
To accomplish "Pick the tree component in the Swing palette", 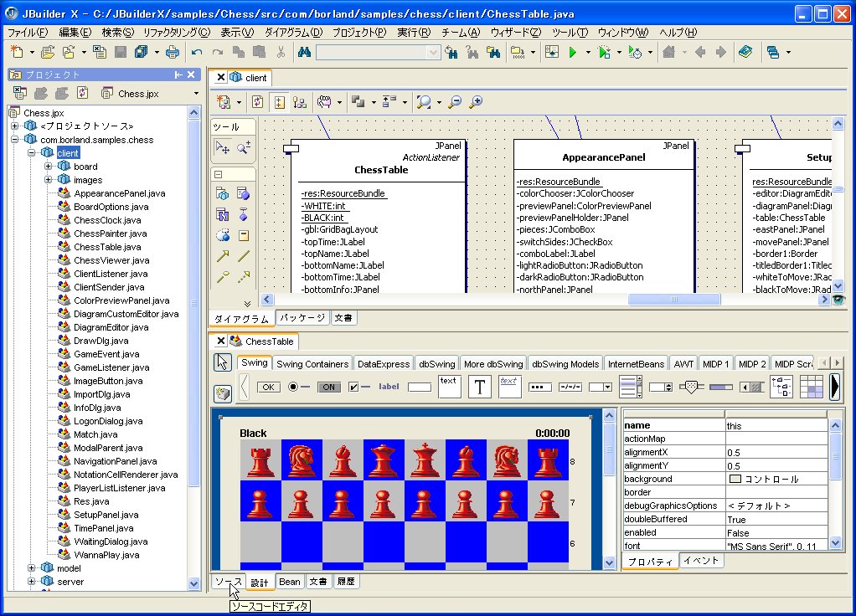I will [781, 387].
